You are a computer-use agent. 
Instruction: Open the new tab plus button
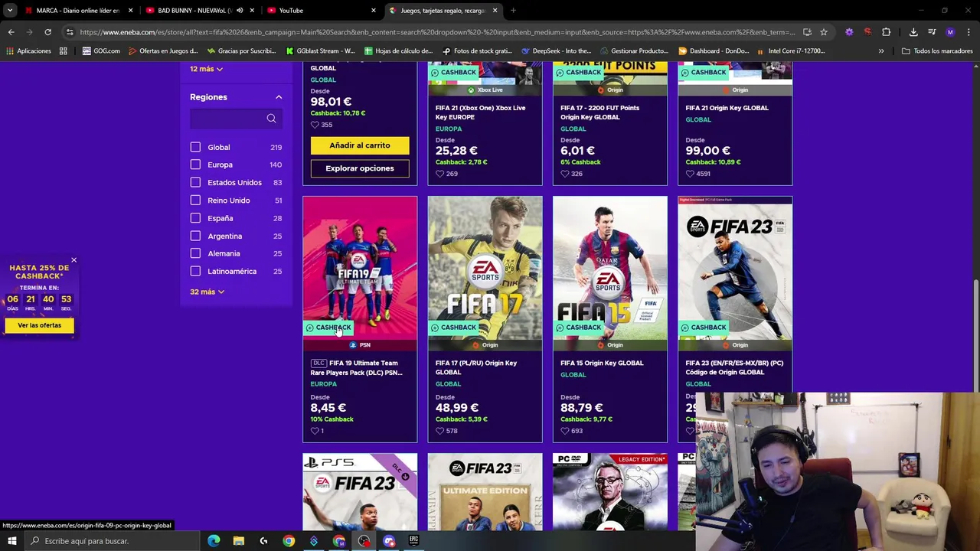tap(513, 10)
